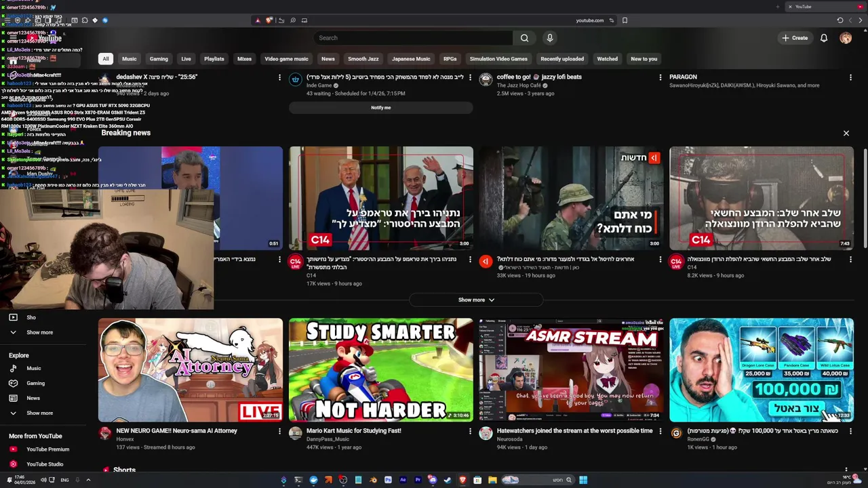Screen dimensions: 868x488
Task: Open Brave rewards triangle icon
Action: click(x=258, y=20)
